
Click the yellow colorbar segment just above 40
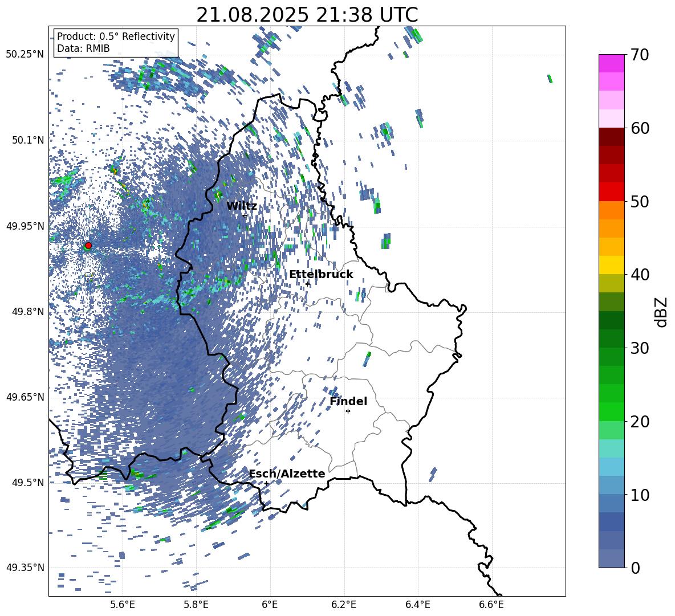pyautogui.click(x=611, y=265)
